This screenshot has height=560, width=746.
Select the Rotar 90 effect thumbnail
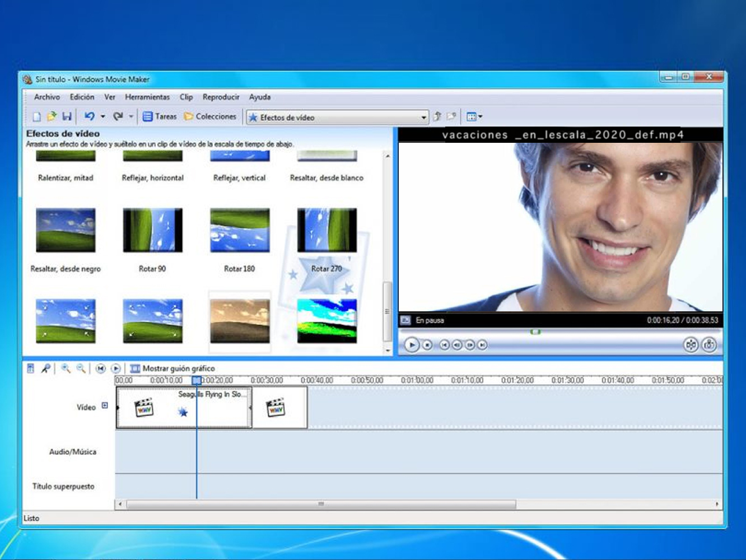tap(152, 230)
